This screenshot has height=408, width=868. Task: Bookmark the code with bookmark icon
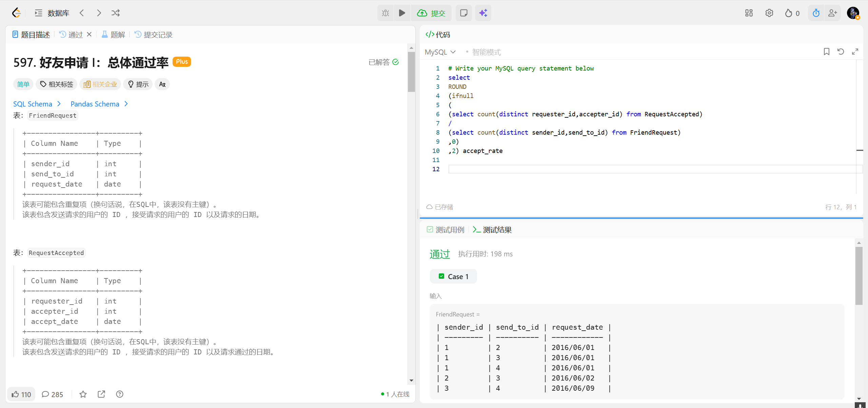click(826, 52)
